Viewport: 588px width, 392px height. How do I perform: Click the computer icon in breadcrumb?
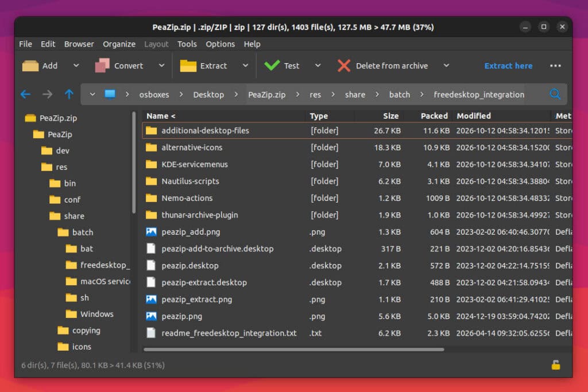110,94
